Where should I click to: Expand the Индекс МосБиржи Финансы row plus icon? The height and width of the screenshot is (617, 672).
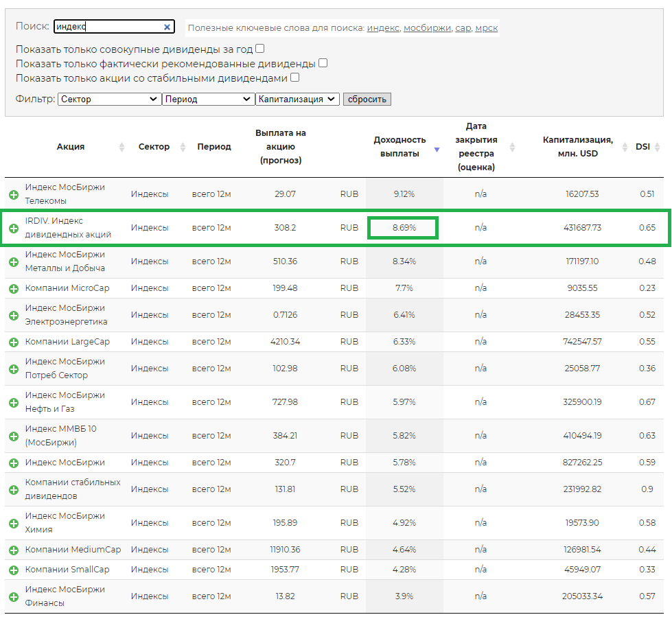(14, 596)
